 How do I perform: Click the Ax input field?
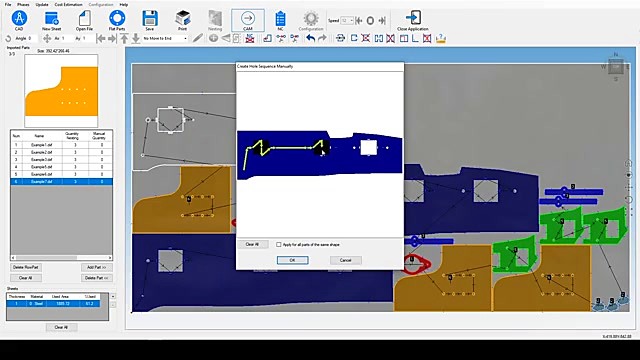pos(67,38)
